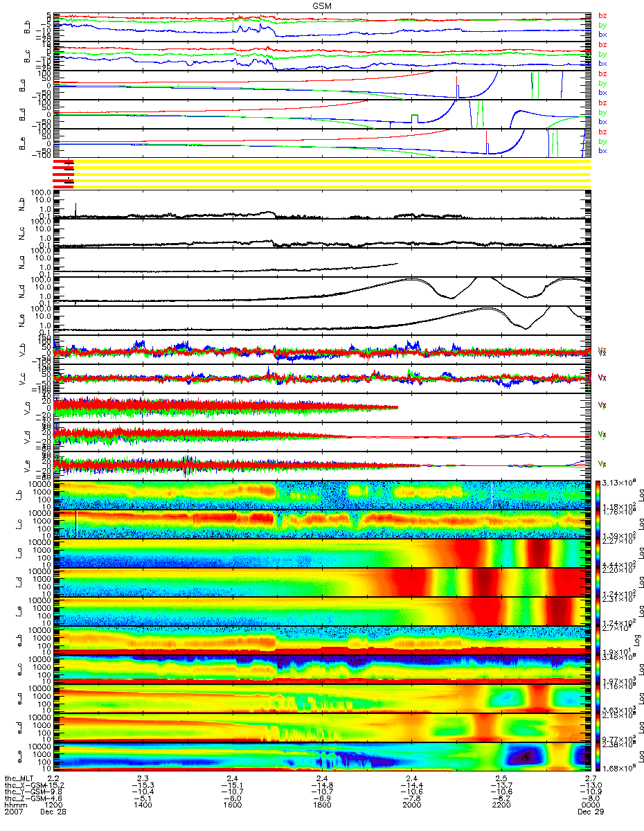The width and height of the screenshot is (644, 831).
Task: Click the bz legend of B_e panel
Action: click(x=602, y=132)
